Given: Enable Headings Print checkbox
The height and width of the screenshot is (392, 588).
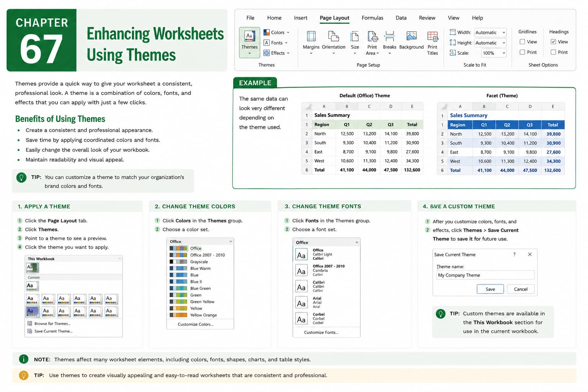Looking at the screenshot, I should pyautogui.click(x=553, y=52).
